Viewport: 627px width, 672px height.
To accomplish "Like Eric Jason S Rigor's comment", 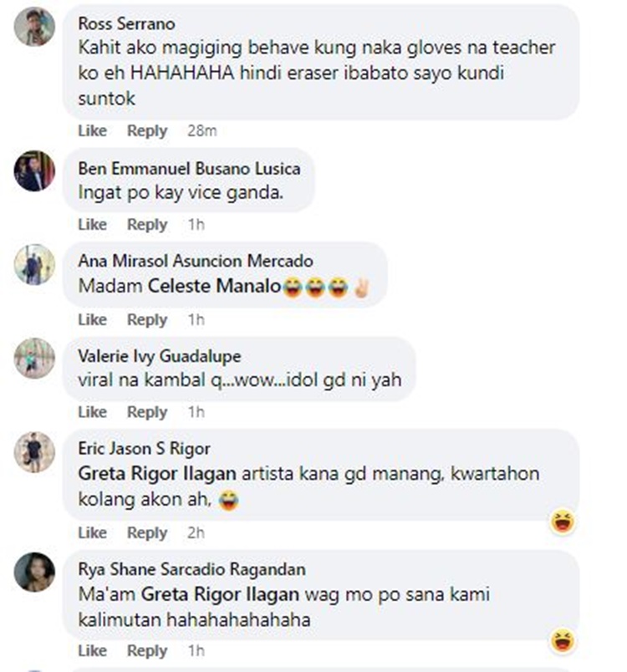I will click(92, 532).
